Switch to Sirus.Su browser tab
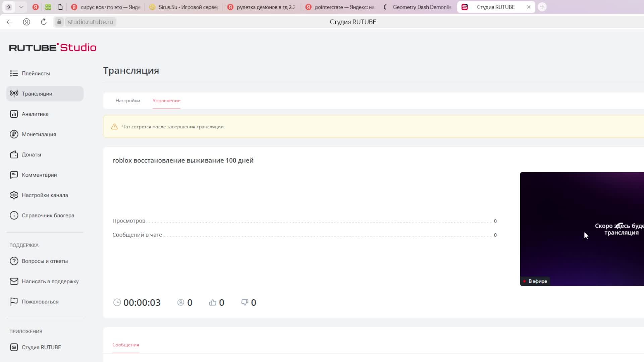 point(184,7)
